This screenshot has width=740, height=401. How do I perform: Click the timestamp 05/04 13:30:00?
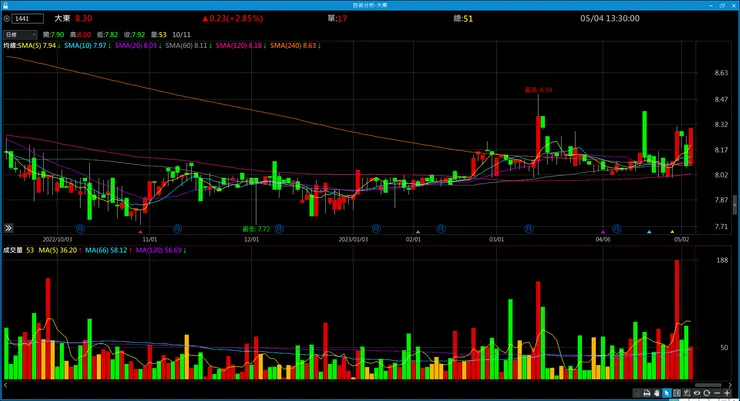click(610, 18)
